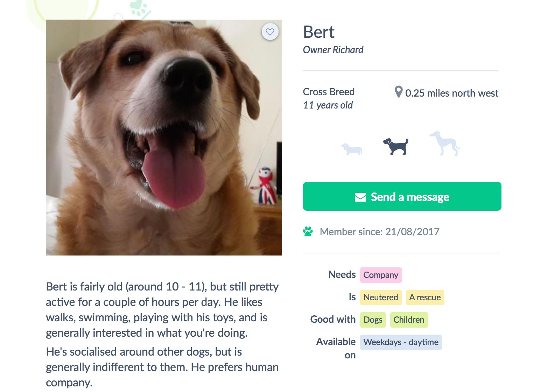Click the 0.25 miles north west distance

452,93
